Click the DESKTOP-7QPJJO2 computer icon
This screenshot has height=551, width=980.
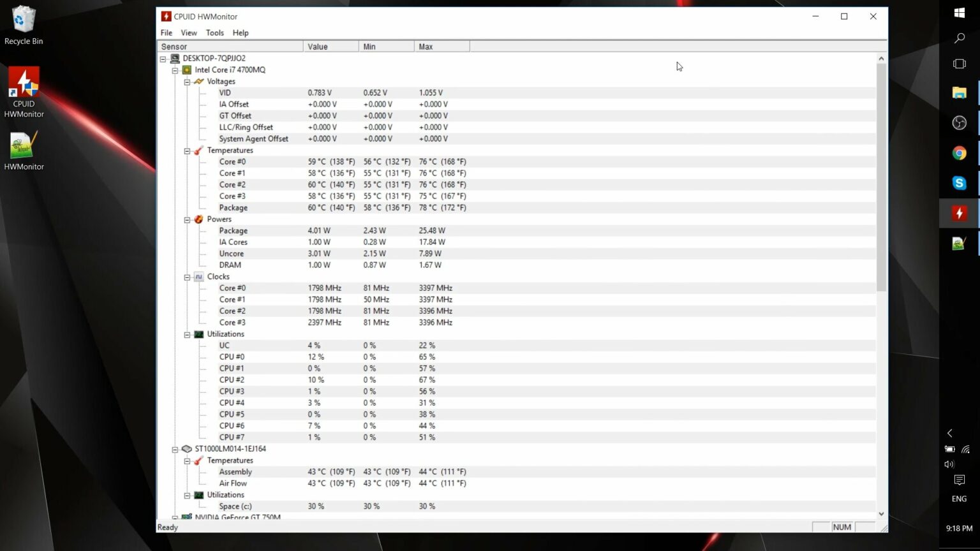coord(174,58)
